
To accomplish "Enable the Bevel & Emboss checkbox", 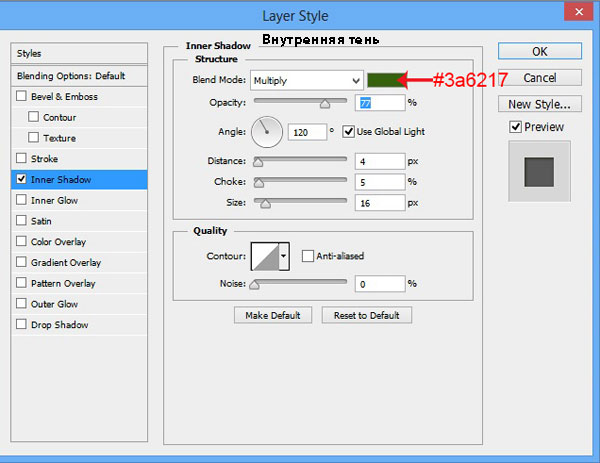I will 21,96.
